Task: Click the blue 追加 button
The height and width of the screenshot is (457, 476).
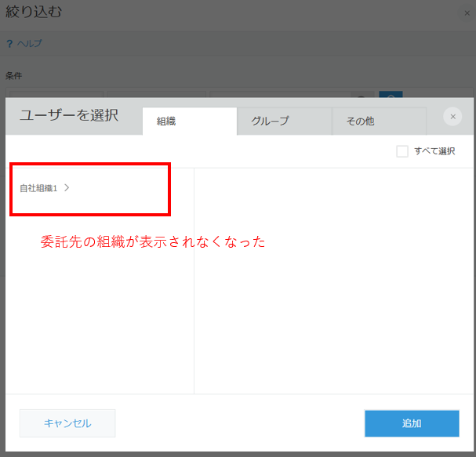Action: coord(412,423)
